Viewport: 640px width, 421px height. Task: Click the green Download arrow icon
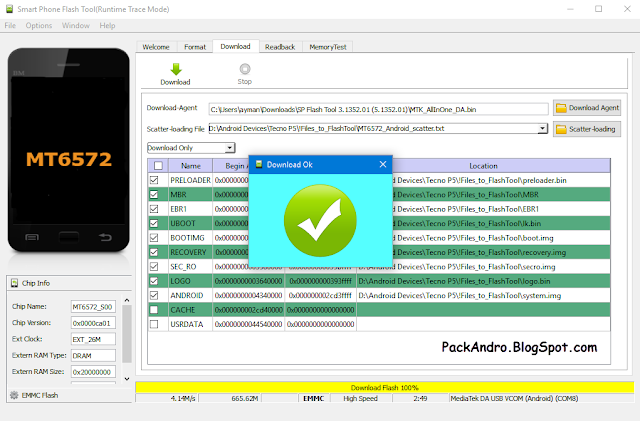176,69
